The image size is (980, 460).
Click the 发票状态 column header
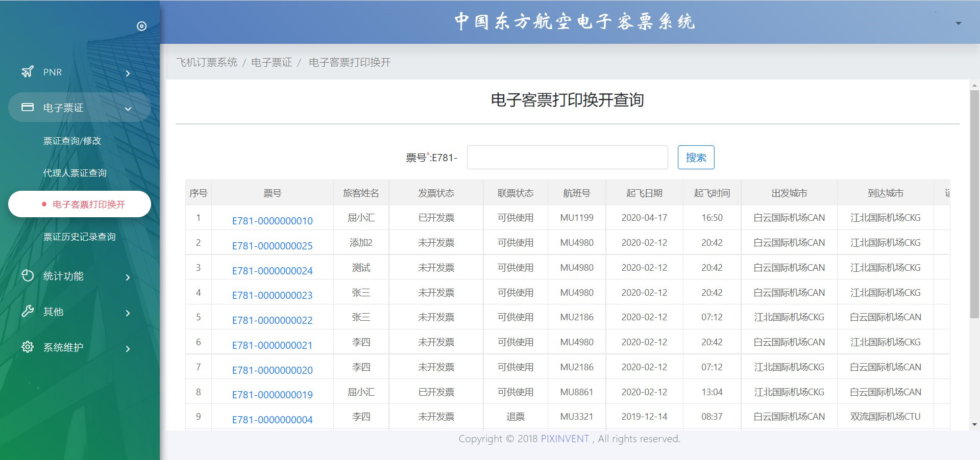point(436,193)
